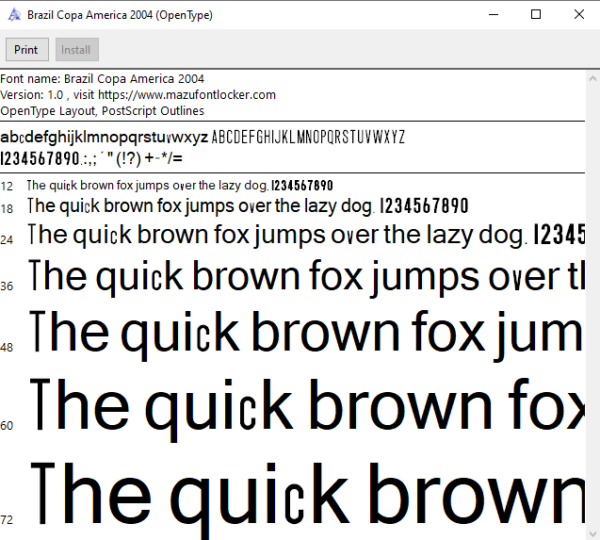Click the size 18 label
Screen dimensions: 600x540
pos(7,209)
